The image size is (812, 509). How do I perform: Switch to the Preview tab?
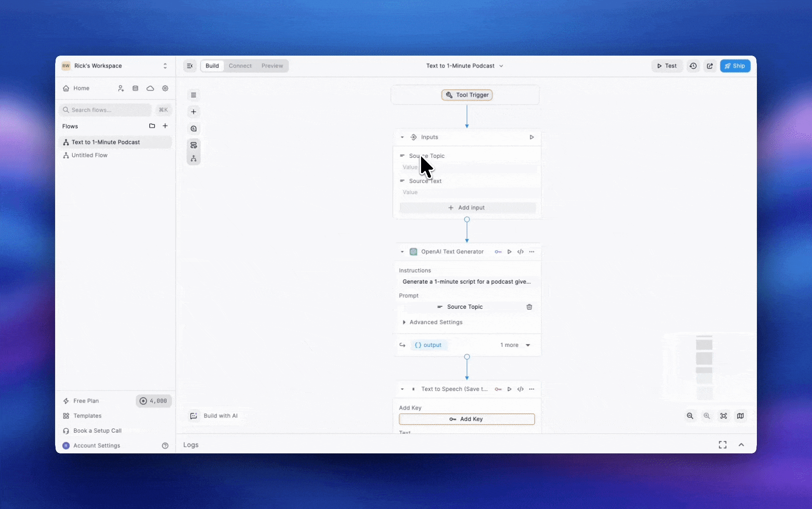pos(272,66)
